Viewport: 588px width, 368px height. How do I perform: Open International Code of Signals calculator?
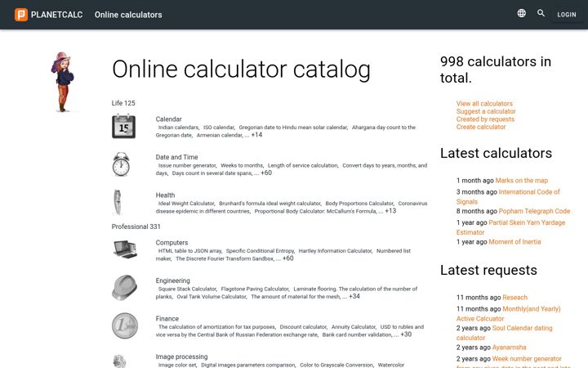508,197
